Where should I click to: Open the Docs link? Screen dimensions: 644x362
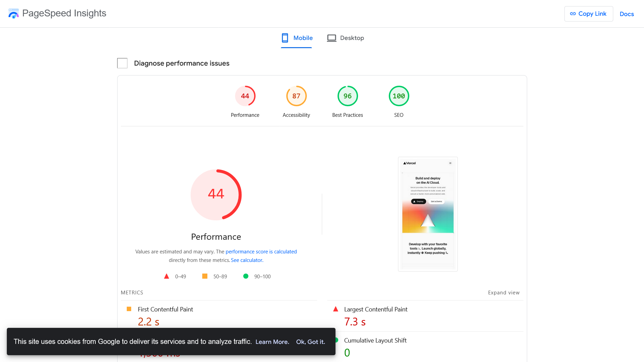pos(627,14)
